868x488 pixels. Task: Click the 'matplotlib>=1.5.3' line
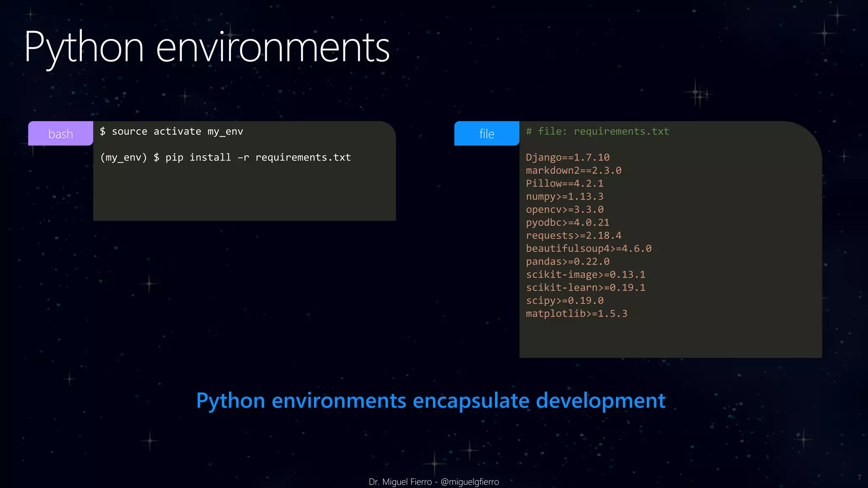[577, 314]
